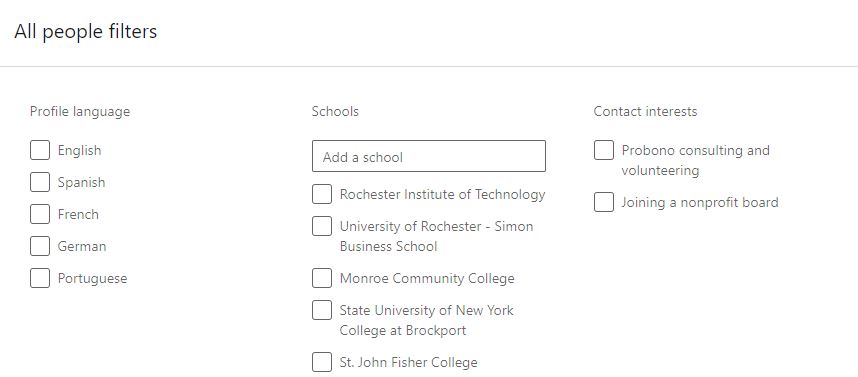Click the Schools section heading
This screenshot has height=377, width=858.
coord(335,111)
